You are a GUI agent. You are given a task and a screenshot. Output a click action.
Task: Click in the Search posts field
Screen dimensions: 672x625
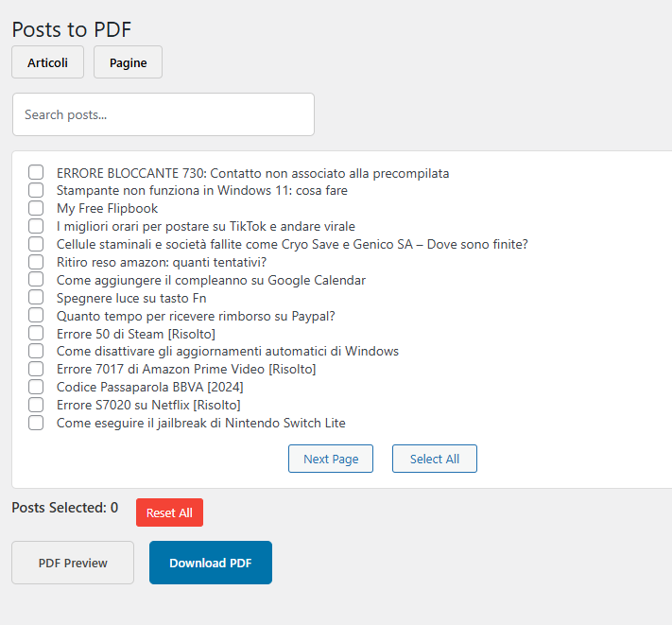tap(163, 114)
